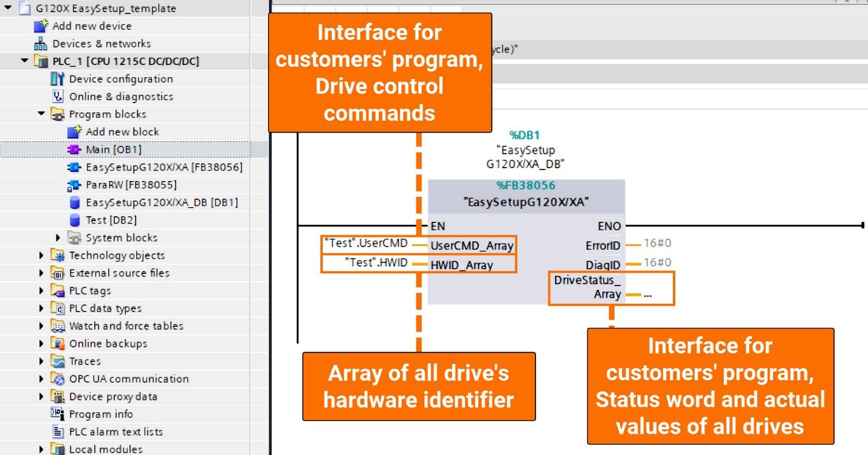868x455 pixels.
Task: Open Program info tree entry
Action: coord(101,414)
